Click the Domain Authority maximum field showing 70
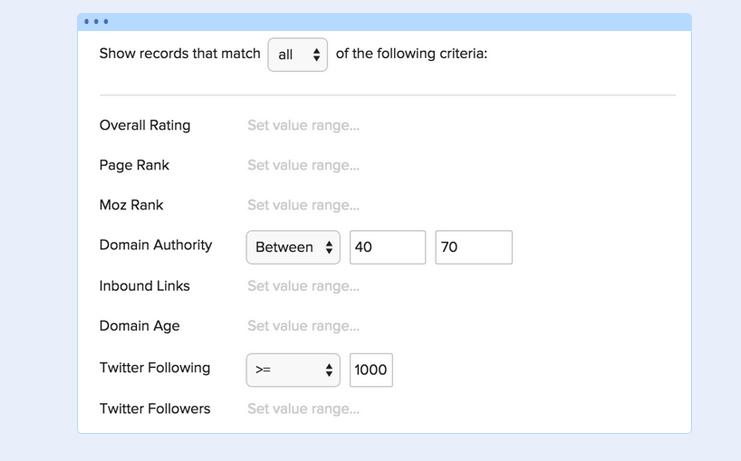The image size is (741, 461). click(474, 247)
